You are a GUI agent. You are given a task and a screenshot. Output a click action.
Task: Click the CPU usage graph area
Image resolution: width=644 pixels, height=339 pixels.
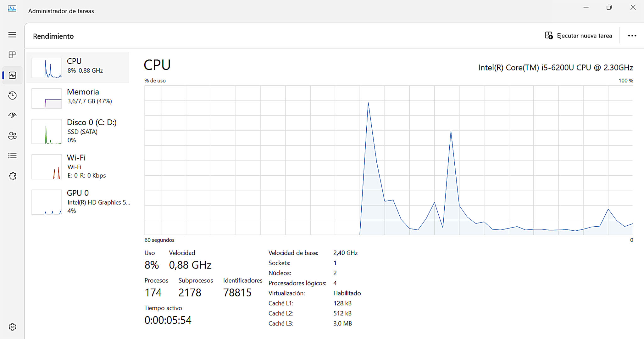(x=388, y=160)
